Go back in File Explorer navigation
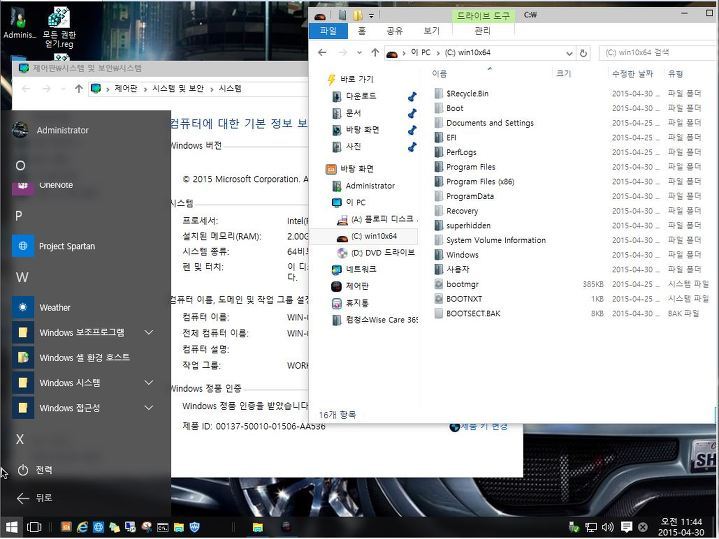Viewport: 719px width, 539px height. click(x=322, y=53)
